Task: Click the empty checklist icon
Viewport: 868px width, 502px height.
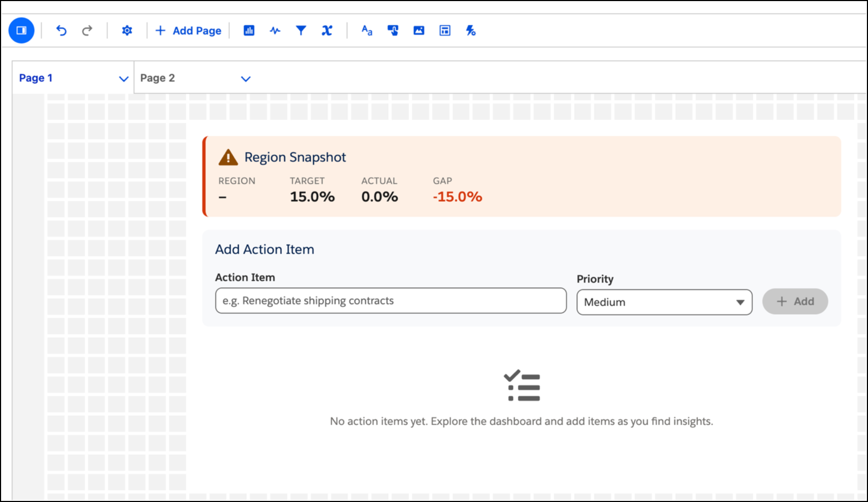Action: (x=522, y=386)
